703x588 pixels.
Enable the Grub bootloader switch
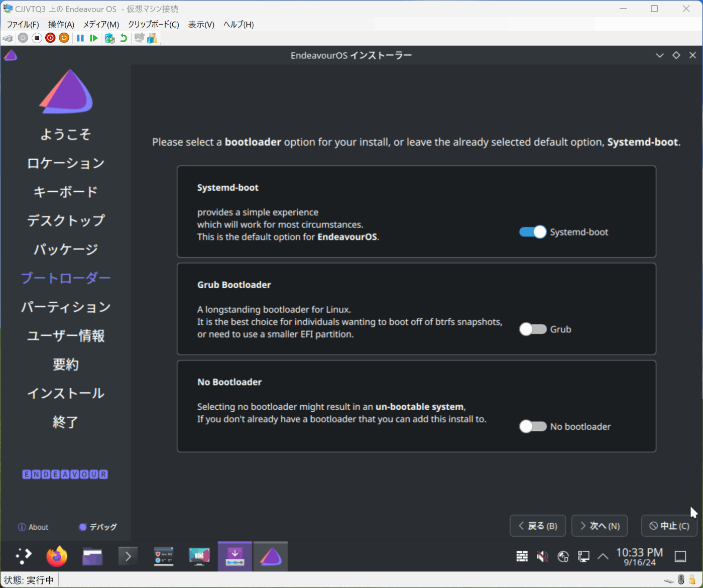pyautogui.click(x=533, y=329)
